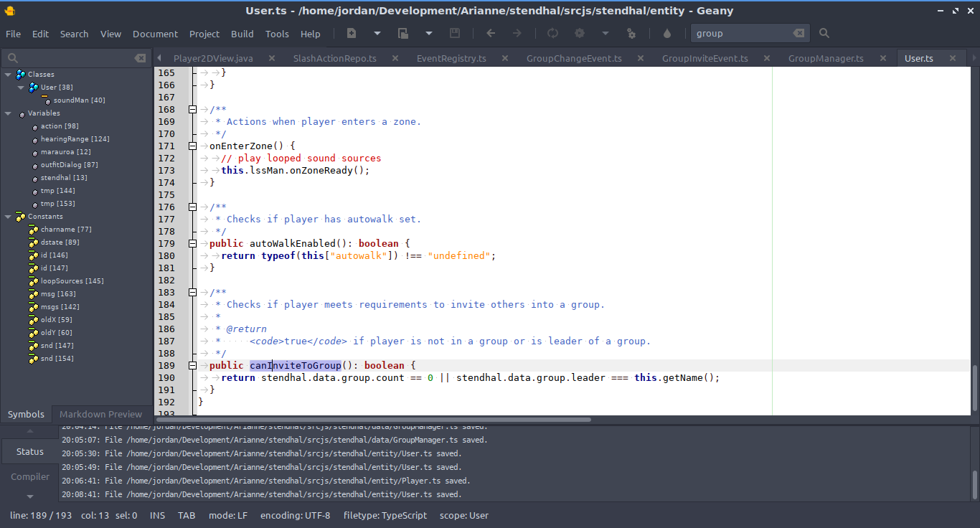Image resolution: width=980 pixels, height=528 pixels.
Task: Collapse the Classes tree node
Action: pos(8,75)
